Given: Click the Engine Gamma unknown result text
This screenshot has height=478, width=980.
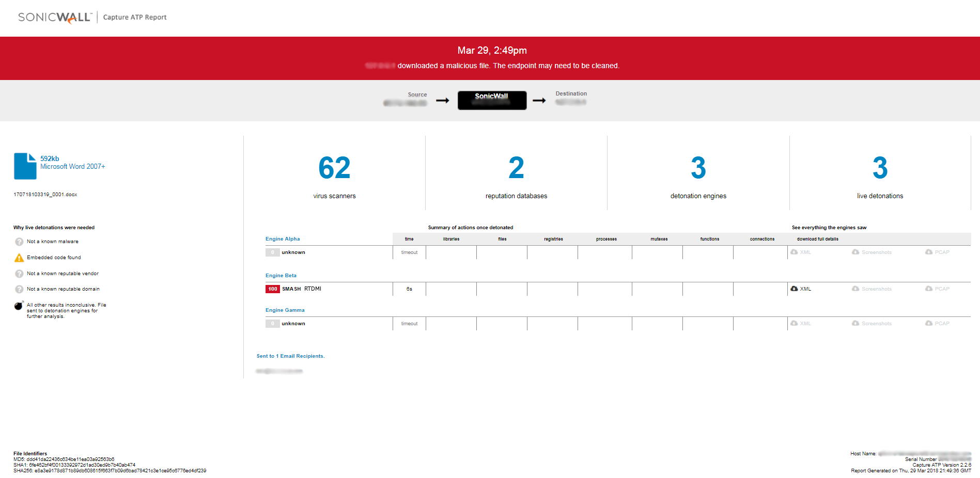Looking at the screenshot, I should pos(293,324).
